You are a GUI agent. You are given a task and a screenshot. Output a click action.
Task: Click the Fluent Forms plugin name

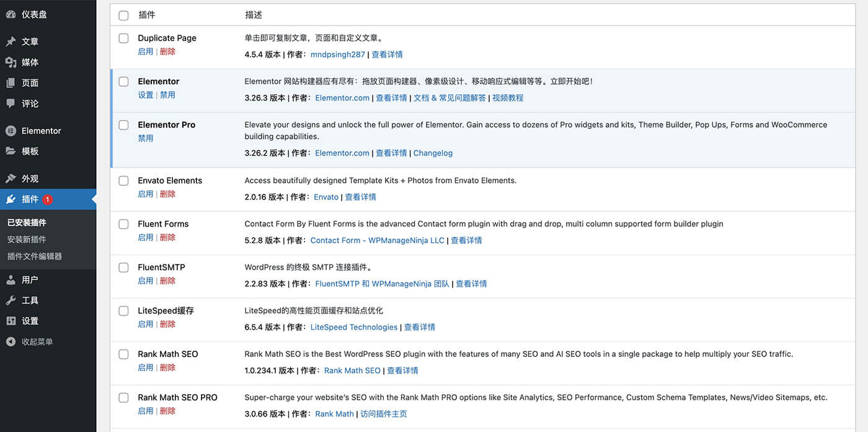163,224
